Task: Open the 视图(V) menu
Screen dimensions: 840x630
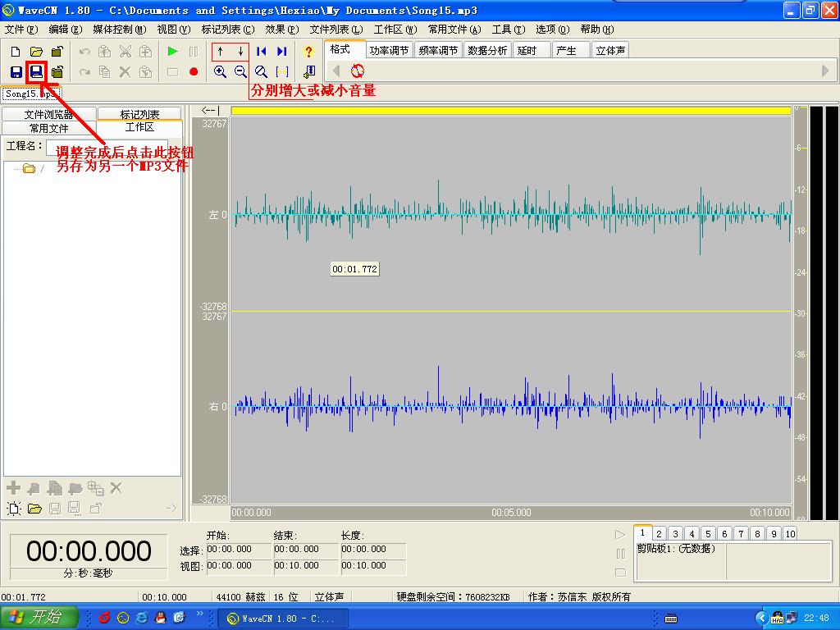Action: pyautogui.click(x=174, y=30)
